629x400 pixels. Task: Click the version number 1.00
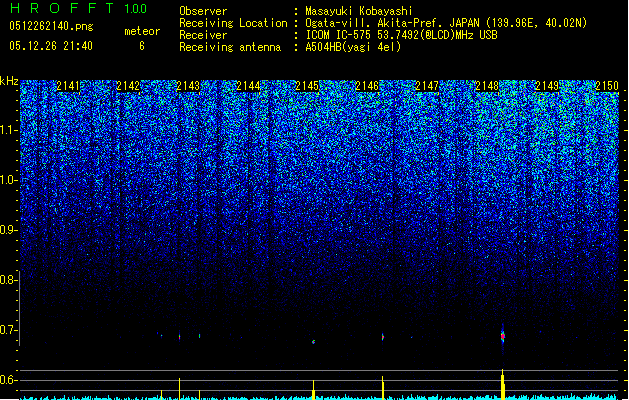click(x=135, y=8)
